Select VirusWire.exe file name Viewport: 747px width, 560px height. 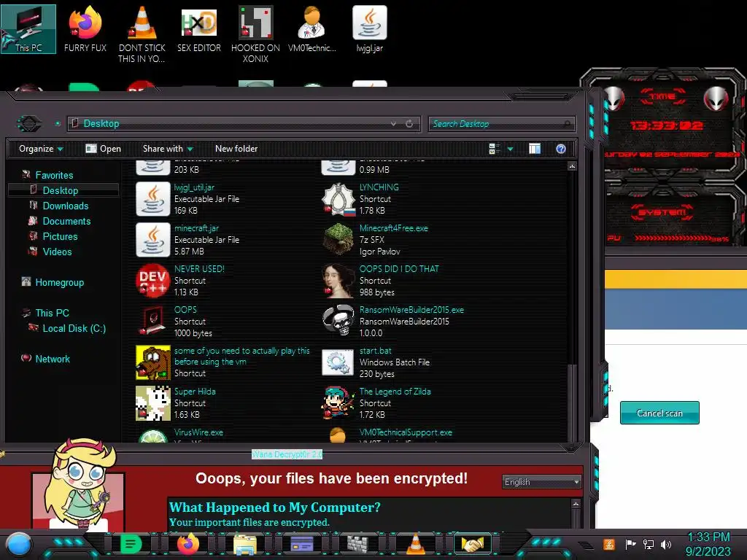point(198,432)
